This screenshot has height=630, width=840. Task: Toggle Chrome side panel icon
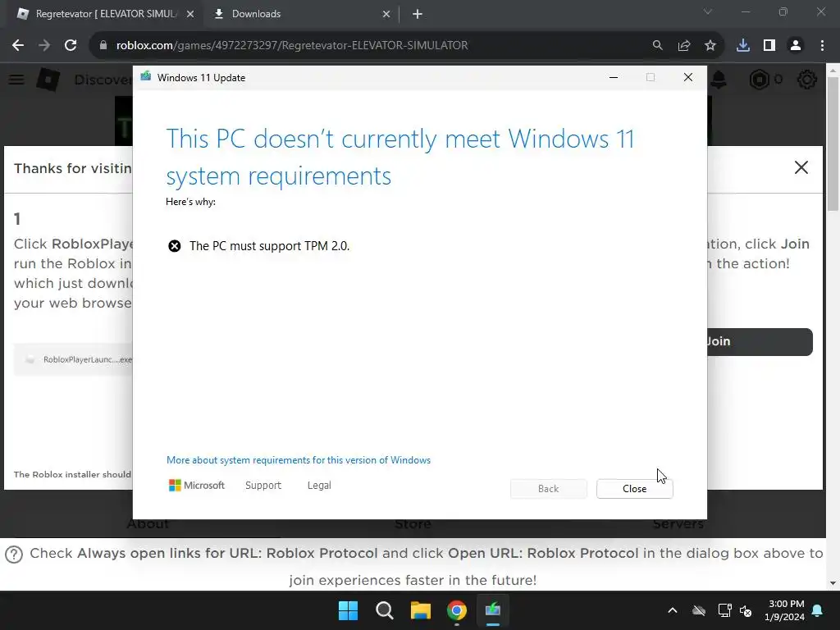769,46
